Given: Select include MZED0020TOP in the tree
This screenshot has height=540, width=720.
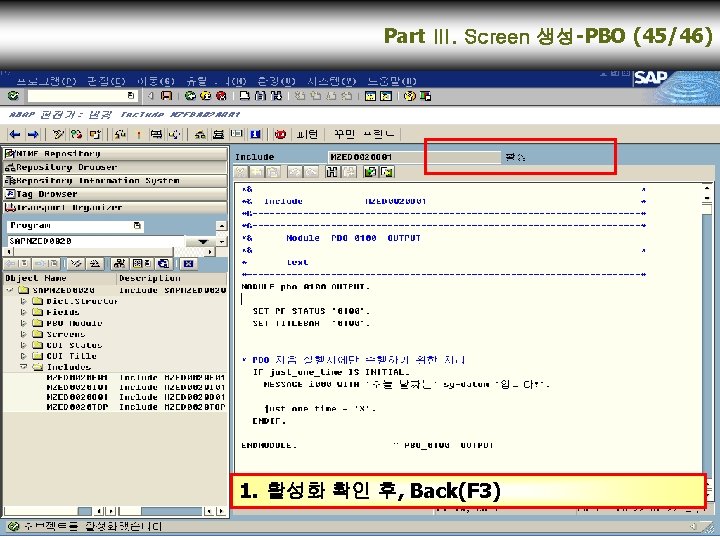Looking at the screenshot, I should (77, 407).
